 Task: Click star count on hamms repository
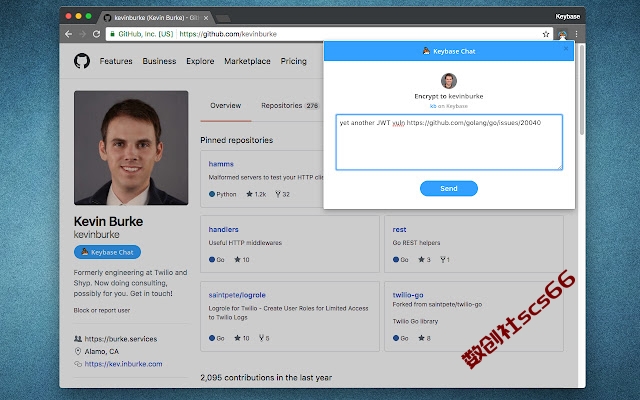click(256, 194)
